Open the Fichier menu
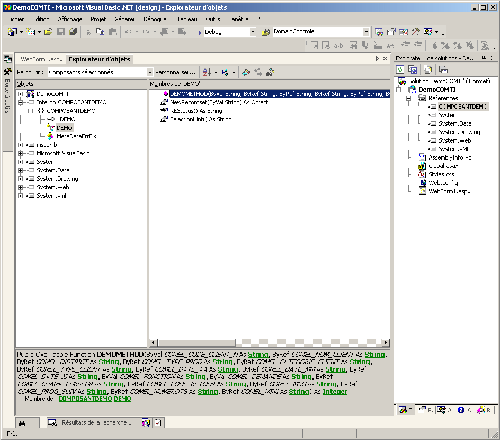 click(17, 19)
